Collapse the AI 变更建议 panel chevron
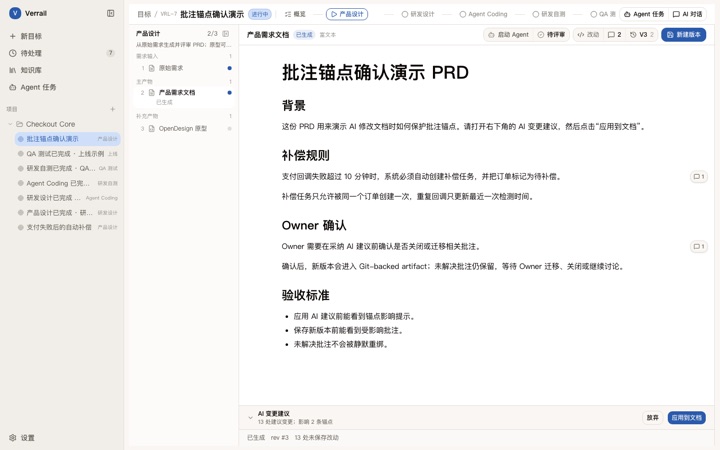Image resolution: width=720 pixels, height=450 pixels. [x=250, y=417]
